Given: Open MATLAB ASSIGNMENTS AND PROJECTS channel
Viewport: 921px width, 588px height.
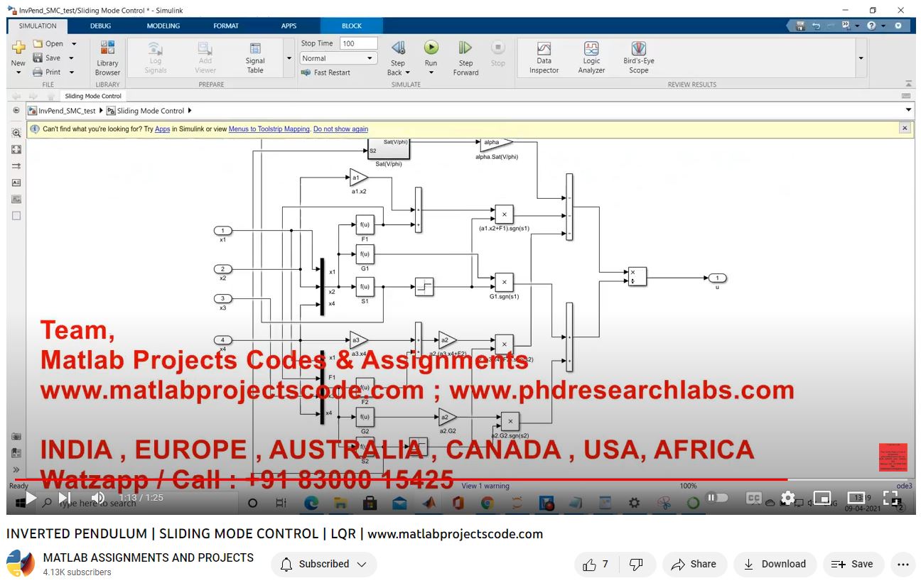Looking at the screenshot, I should [x=149, y=557].
